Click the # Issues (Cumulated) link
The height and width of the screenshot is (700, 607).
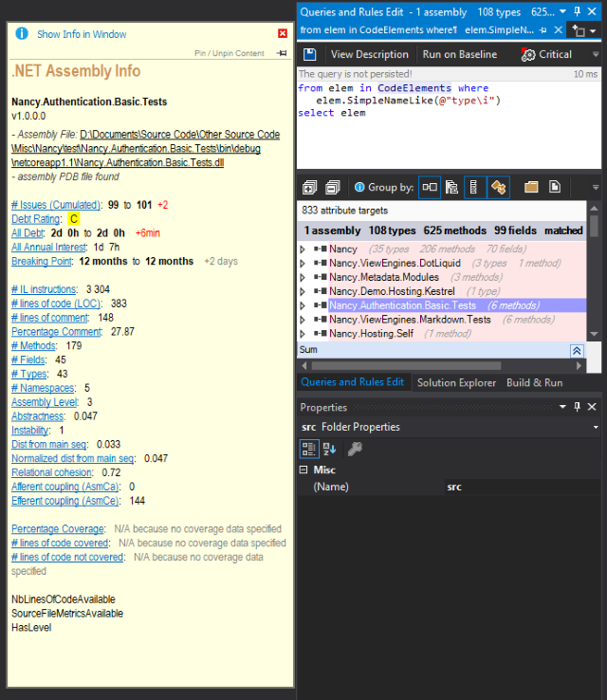(56, 205)
